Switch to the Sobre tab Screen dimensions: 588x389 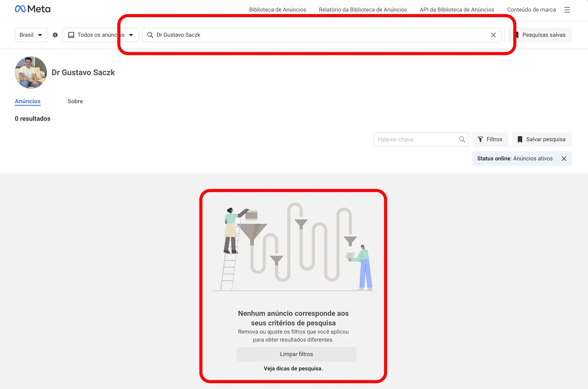(75, 101)
